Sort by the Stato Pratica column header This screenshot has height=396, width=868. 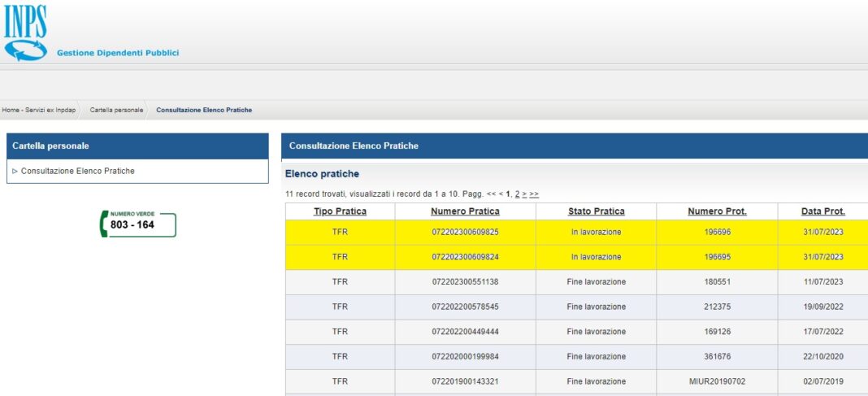[597, 211]
